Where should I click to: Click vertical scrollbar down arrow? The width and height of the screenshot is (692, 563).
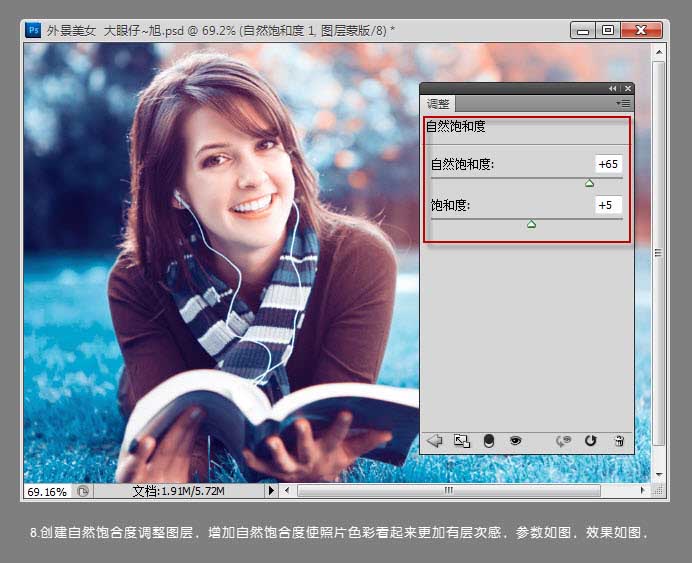(659, 475)
